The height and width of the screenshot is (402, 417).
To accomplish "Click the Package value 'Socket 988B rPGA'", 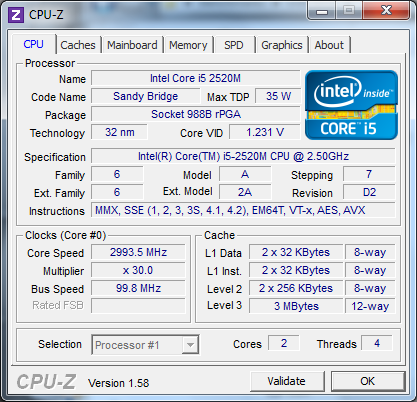I will coord(196,114).
